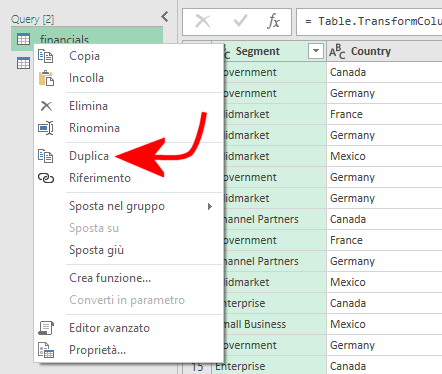Click the Copia copy icon

46,56
